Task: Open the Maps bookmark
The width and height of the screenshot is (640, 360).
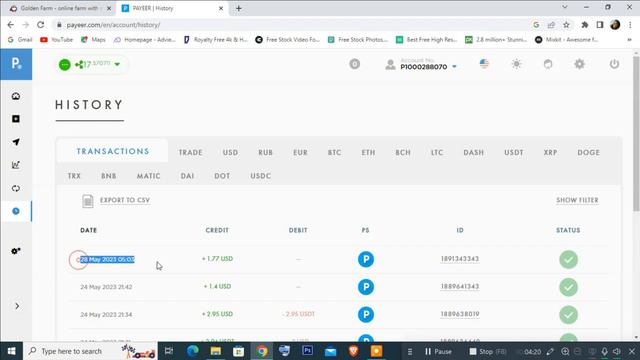Action: (93, 40)
